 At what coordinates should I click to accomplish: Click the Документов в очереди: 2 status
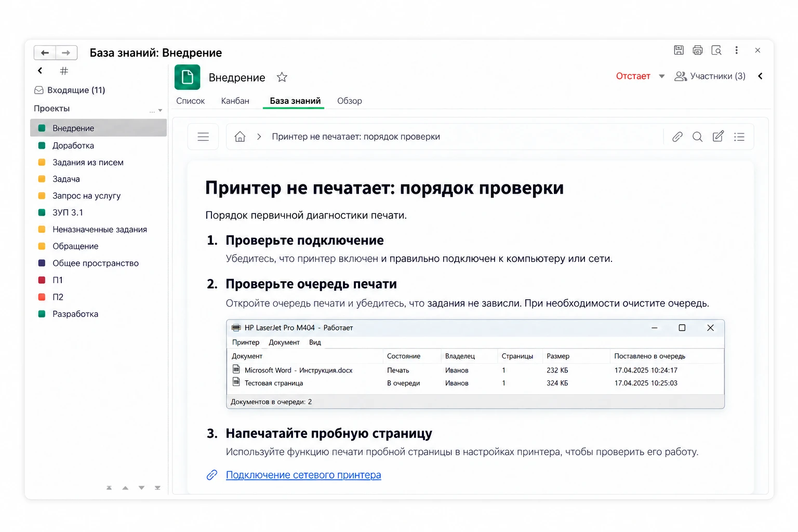pyautogui.click(x=271, y=402)
